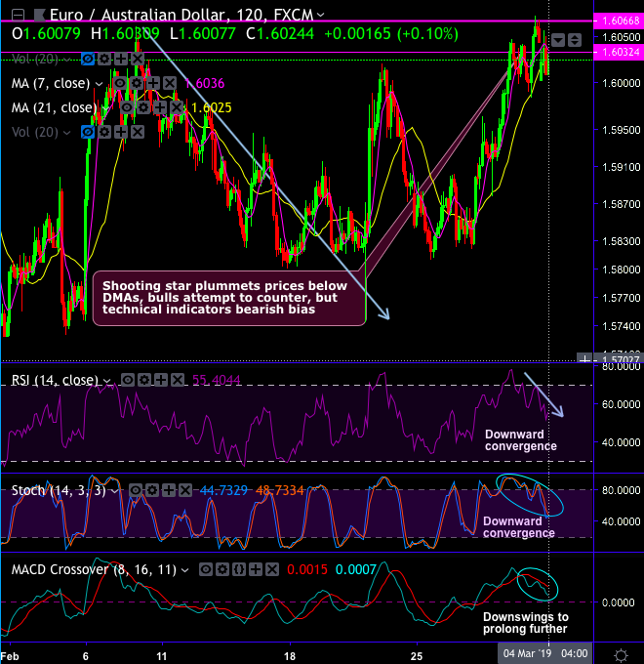Toggle RSI (14, close) visibility eye
644x664 pixels.
click(128, 380)
